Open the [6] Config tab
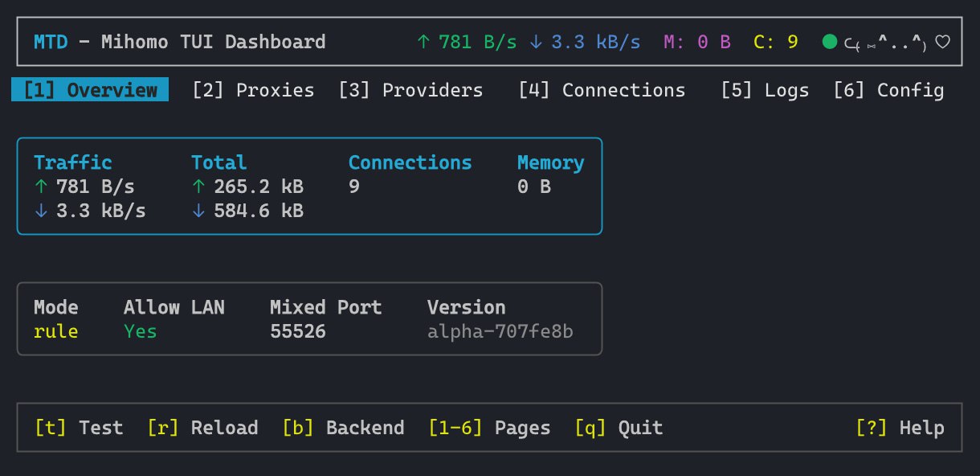Image resolution: width=980 pixels, height=476 pixels. coord(888,90)
